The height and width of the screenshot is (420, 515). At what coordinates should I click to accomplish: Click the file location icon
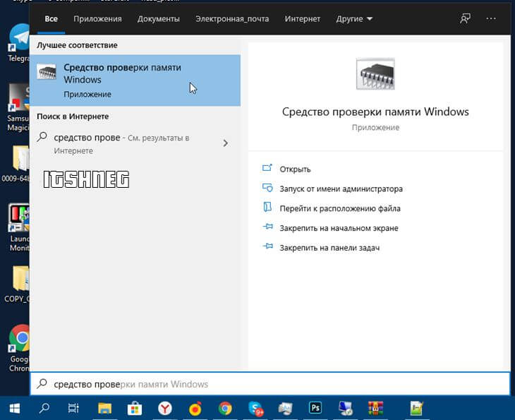267,207
